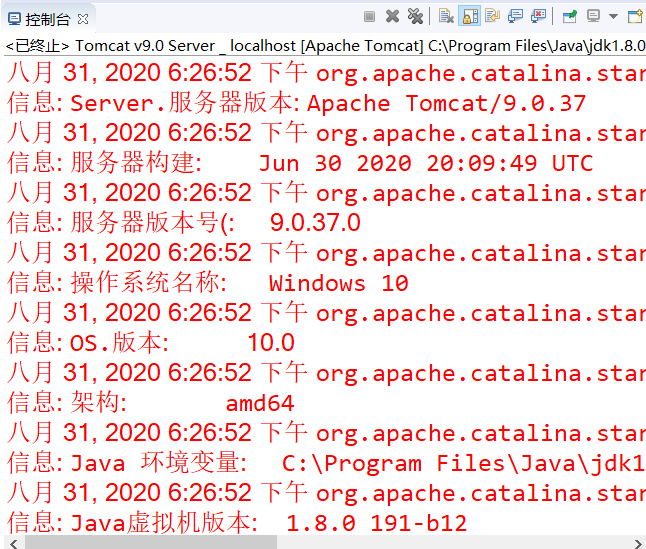The image size is (646, 549).
Task: Close the 控制台 tab with X
Action: [83, 19]
